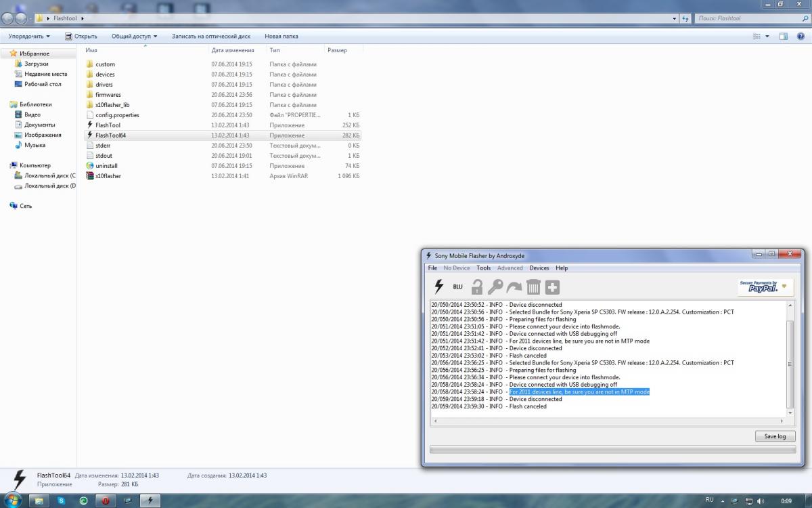Click the change view icon in Explorer toolbar
This screenshot has height=508, width=812.
pyautogui.click(x=758, y=36)
